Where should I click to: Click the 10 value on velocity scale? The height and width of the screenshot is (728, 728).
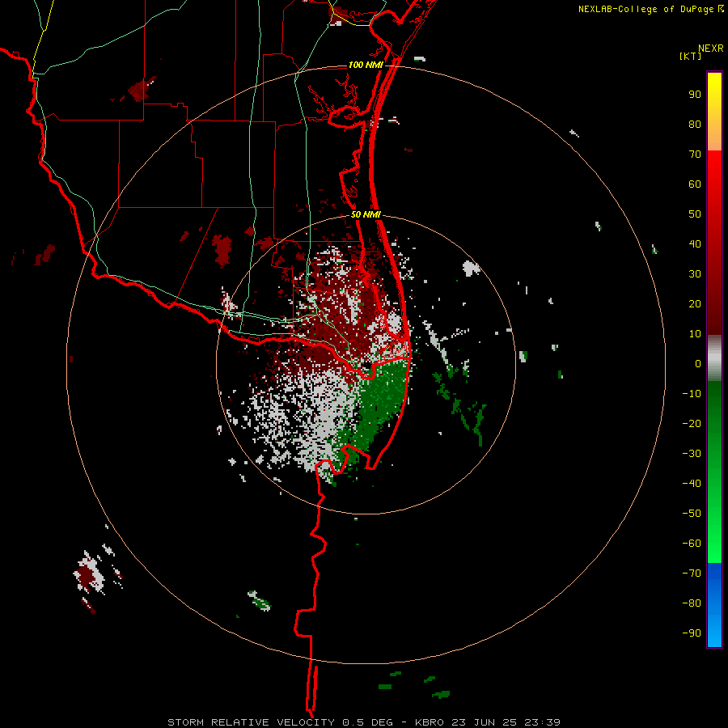(x=695, y=334)
